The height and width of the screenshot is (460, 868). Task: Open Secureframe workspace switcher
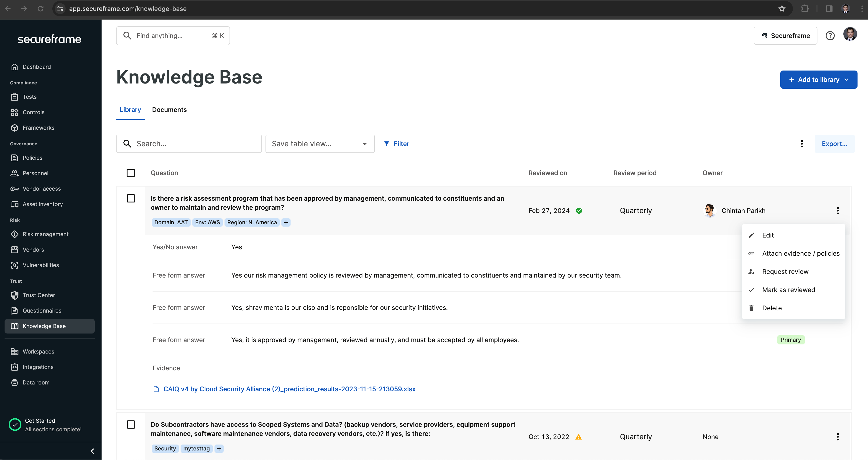tap(785, 36)
